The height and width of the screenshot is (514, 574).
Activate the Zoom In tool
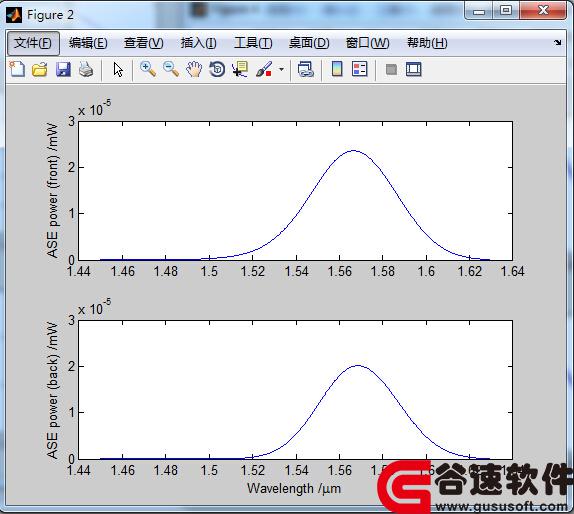(x=148, y=69)
